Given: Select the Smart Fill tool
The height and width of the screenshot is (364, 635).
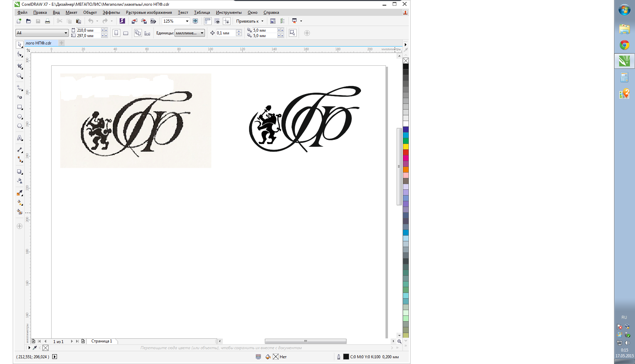Looking at the screenshot, I should pyautogui.click(x=20, y=212).
